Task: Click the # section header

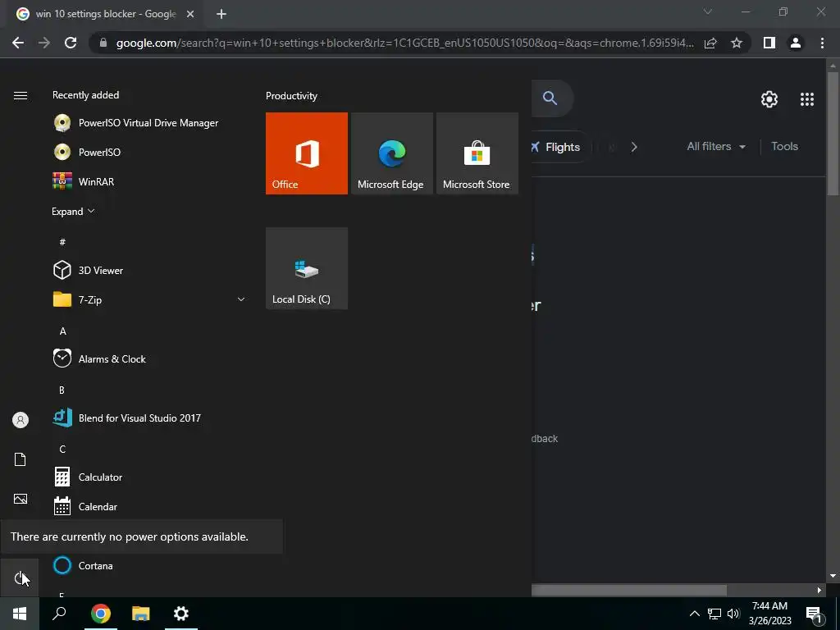Action: tap(62, 242)
